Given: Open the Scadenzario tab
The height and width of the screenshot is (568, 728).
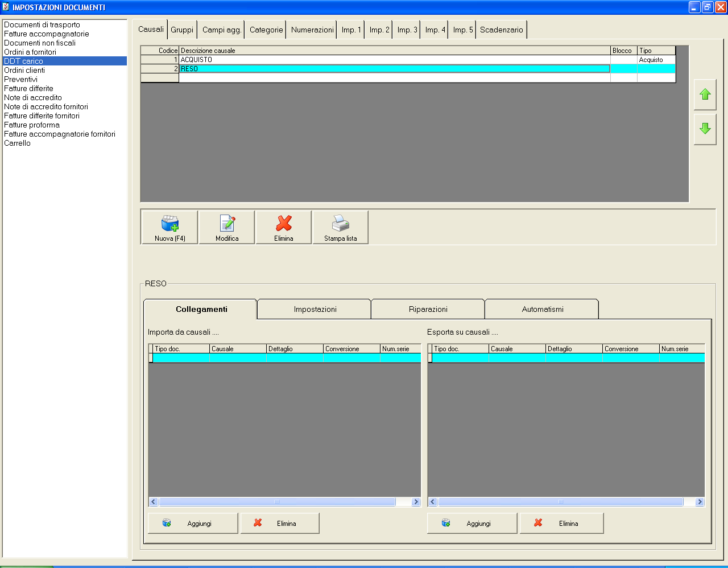Looking at the screenshot, I should point(501,30).
